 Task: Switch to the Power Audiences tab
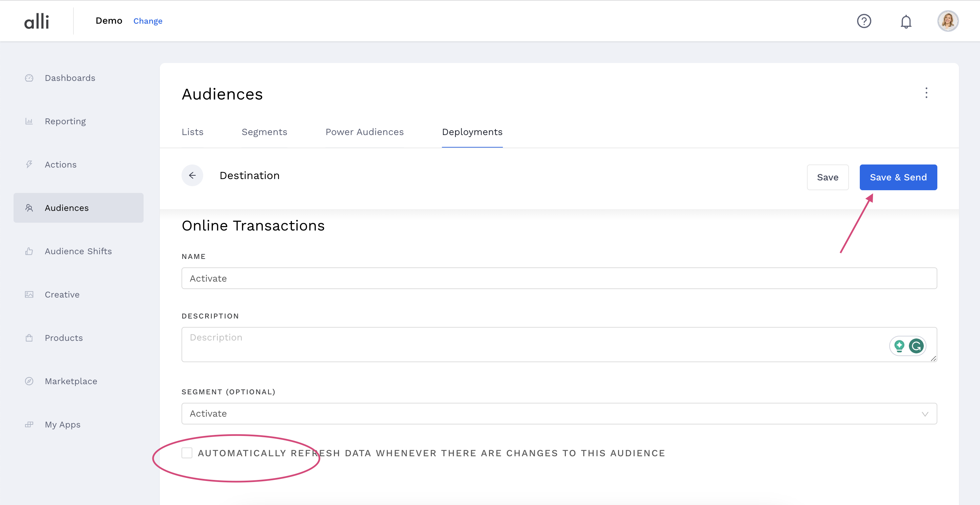(x=364, y=132)
